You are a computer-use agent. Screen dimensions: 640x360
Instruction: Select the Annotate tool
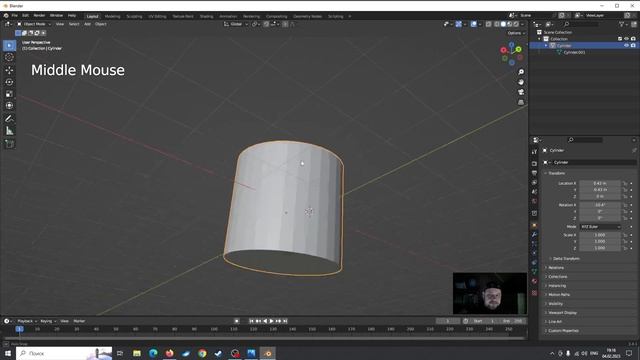[x=9, y=119]
